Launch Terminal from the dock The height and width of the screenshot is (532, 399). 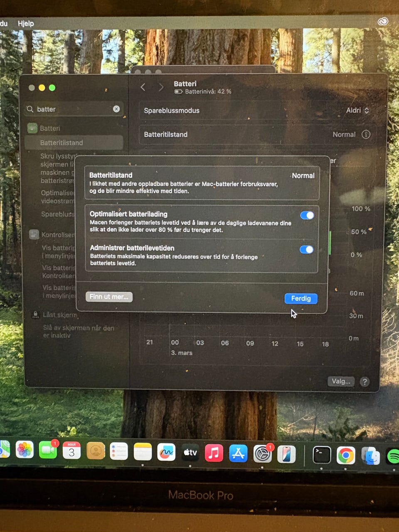(x=322, y=455)
